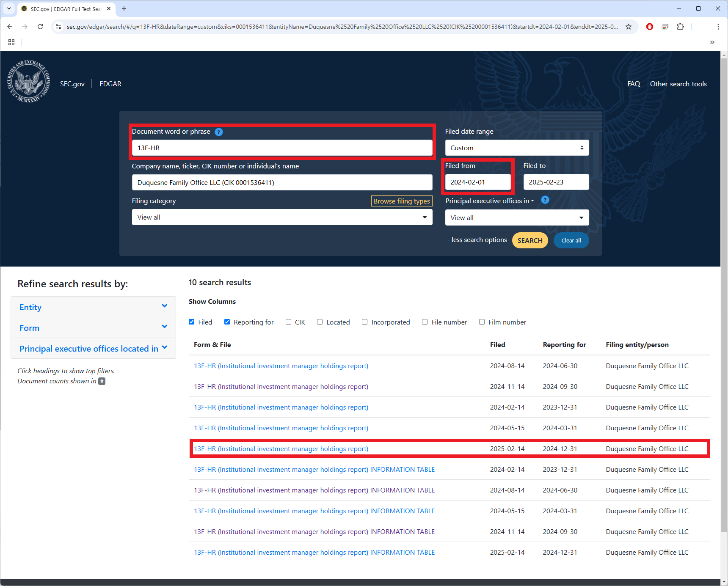Toggle Principal executive offices in selector
728x586 pixels.
(490, 201)
